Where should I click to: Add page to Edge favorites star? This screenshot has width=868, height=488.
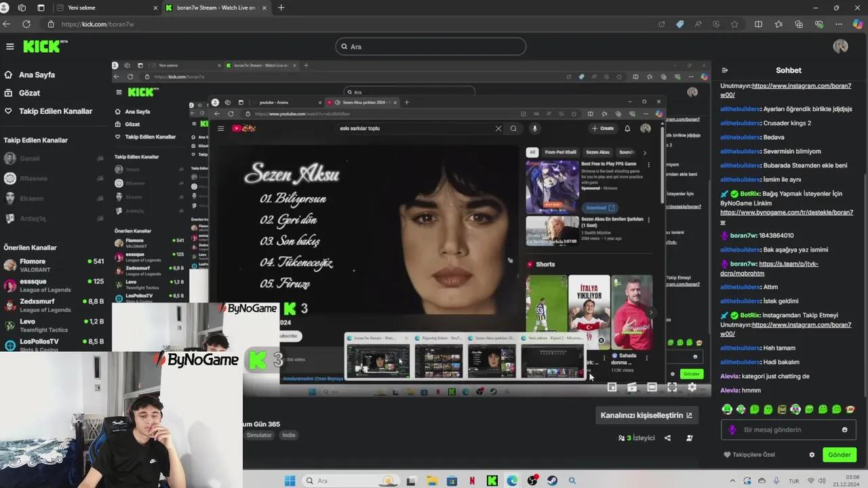point(734,24)
